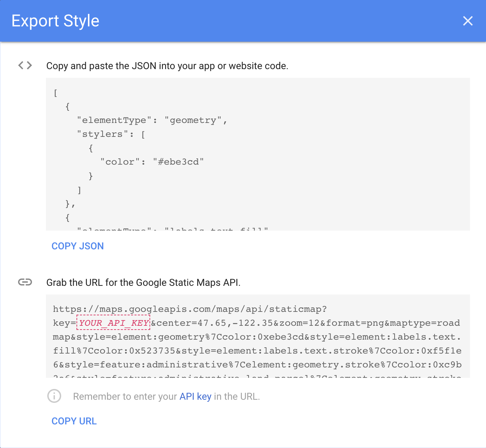Click the "Remember to enter your" reminder text

pos(125,396)
